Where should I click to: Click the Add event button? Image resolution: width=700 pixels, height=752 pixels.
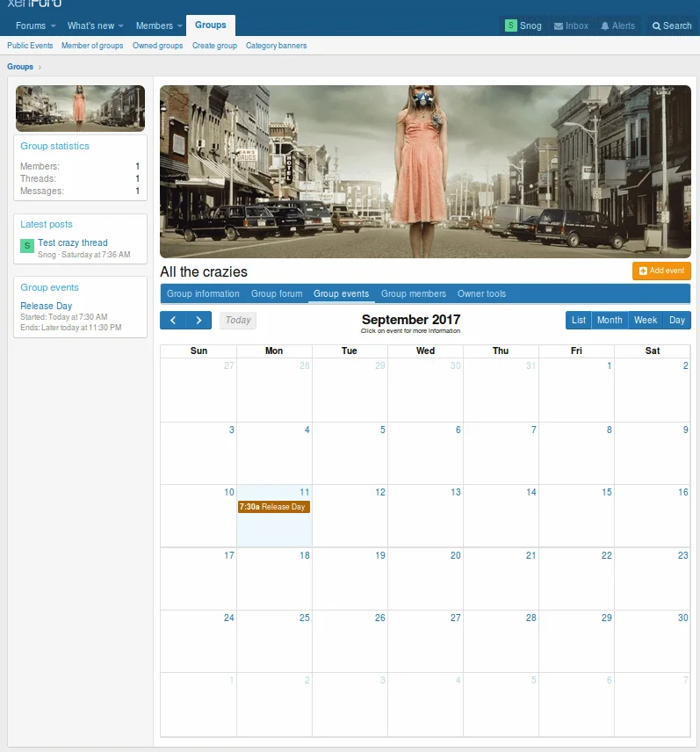[x=661, y=271]
